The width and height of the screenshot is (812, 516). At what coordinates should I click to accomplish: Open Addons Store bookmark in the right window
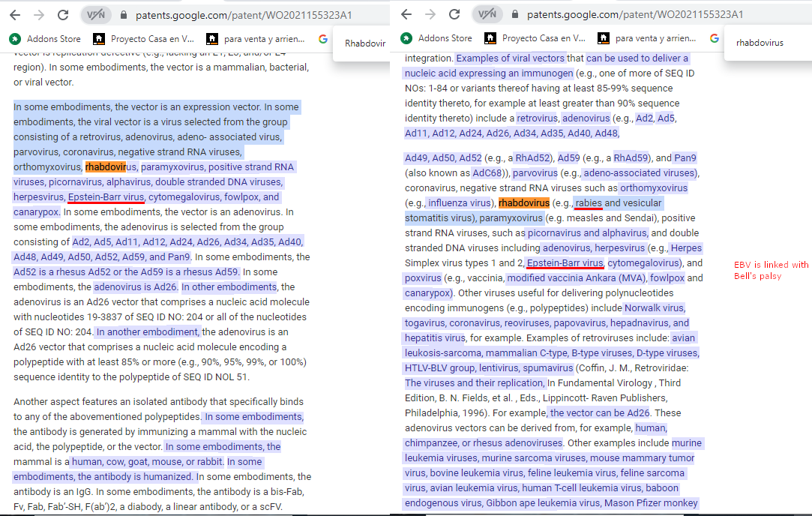[x=438, y=38]
